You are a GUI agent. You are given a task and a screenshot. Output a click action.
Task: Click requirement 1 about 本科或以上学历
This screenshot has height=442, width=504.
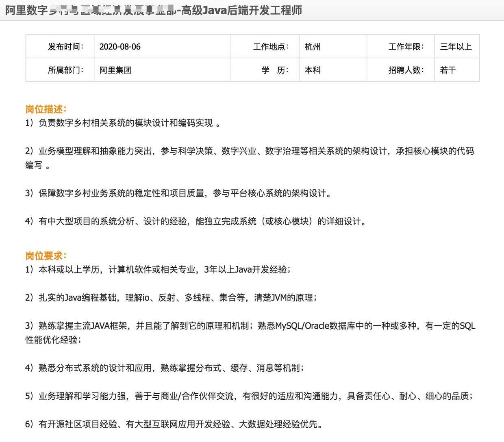pos(158,269)
